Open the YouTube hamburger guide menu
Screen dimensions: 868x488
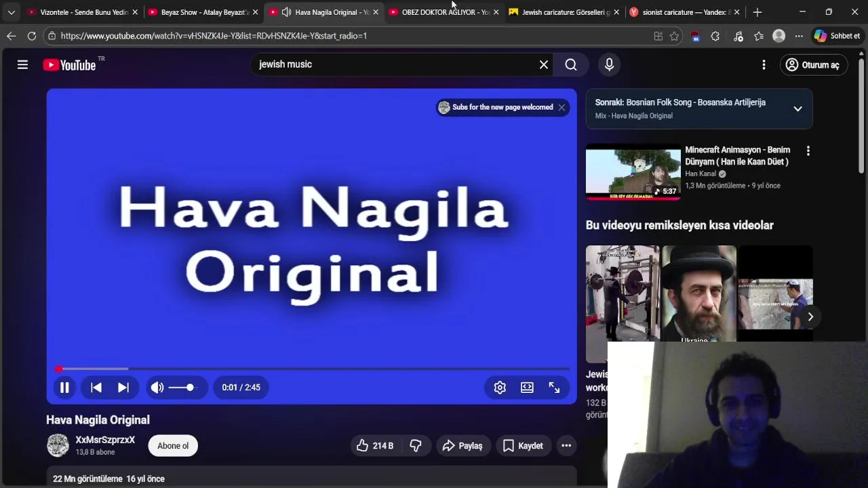click(x=22, y=64)
